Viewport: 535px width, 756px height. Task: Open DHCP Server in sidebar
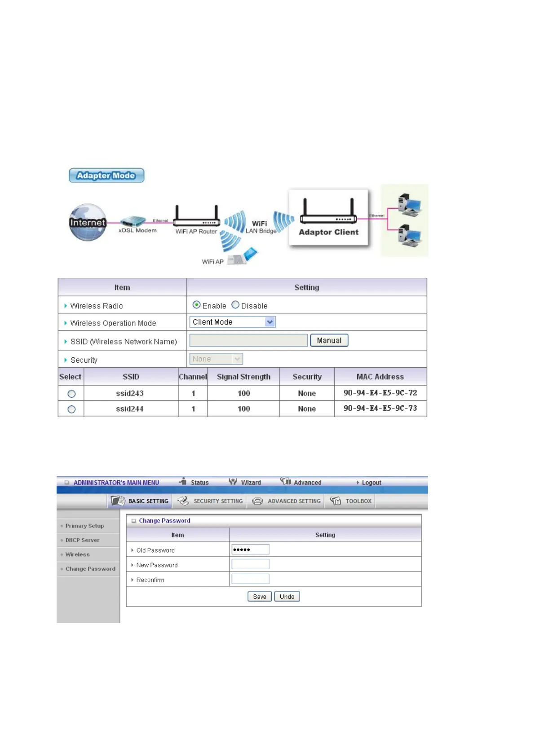pyautogui.click(x=82, y=540)
